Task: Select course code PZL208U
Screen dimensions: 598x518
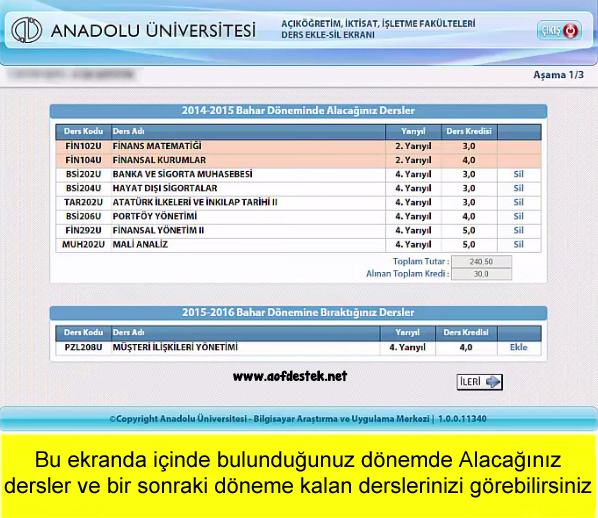Action: click(x=84, y=347)
